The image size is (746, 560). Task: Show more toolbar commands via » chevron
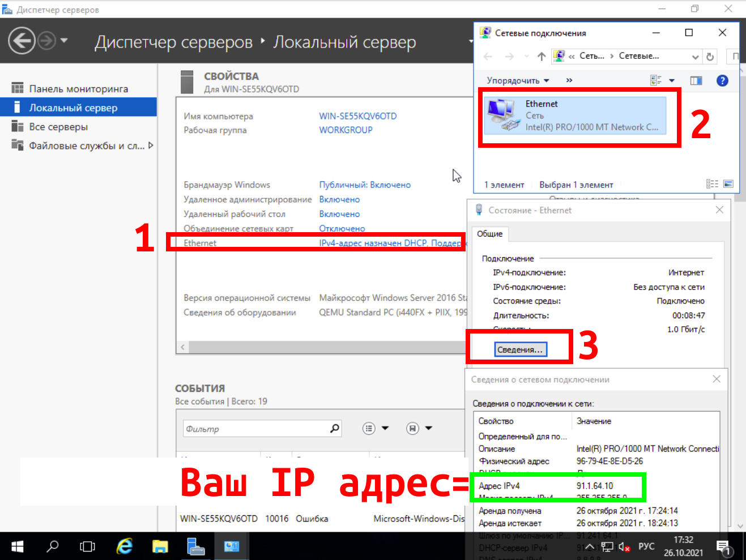(x=569, y=80)
